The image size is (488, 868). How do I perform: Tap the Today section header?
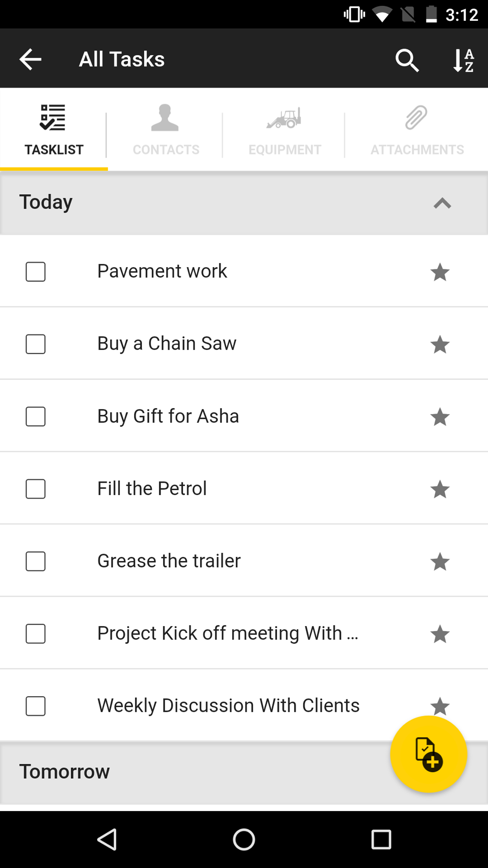point(244,203)
